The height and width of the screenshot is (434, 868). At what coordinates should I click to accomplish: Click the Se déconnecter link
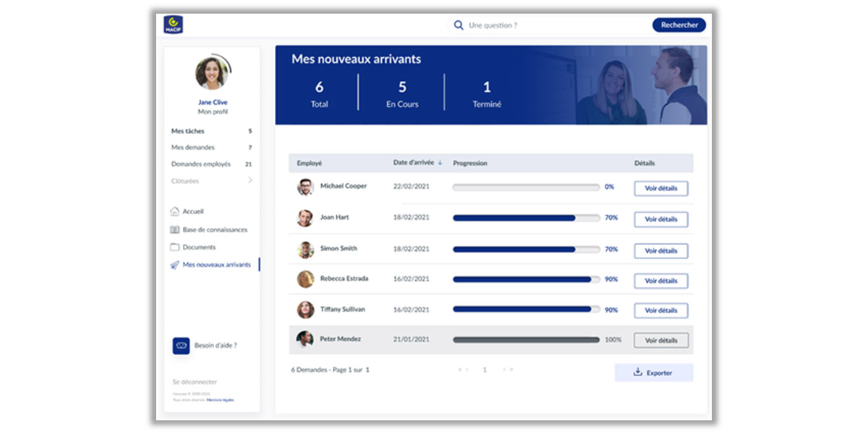coord(195,382)
